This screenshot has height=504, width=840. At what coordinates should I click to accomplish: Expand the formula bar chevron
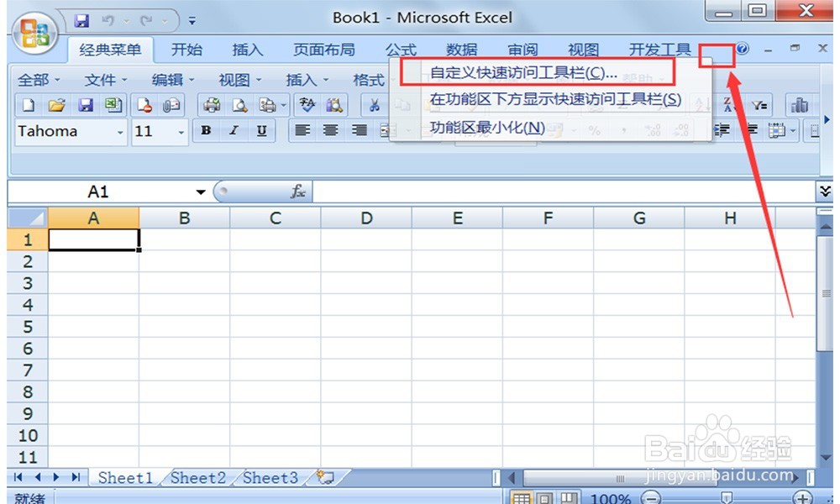point(825,192)
